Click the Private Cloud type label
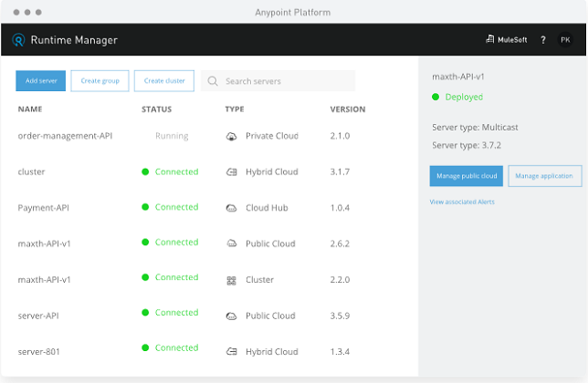 [x=272, y=136]
